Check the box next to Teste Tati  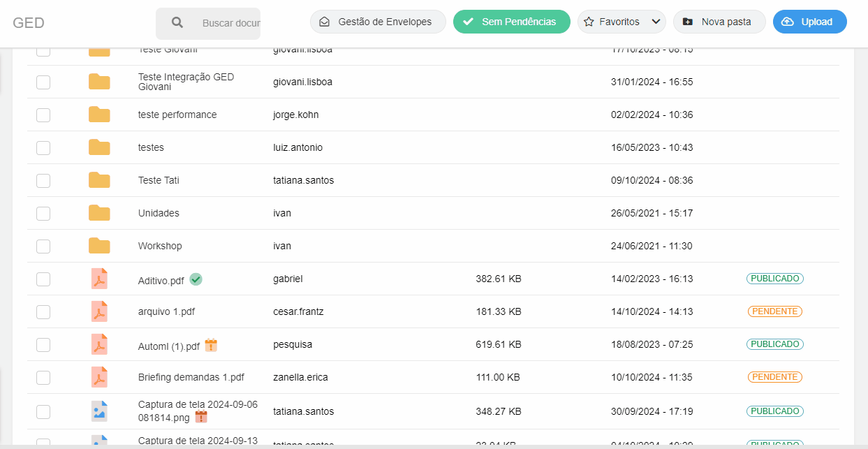43,180
